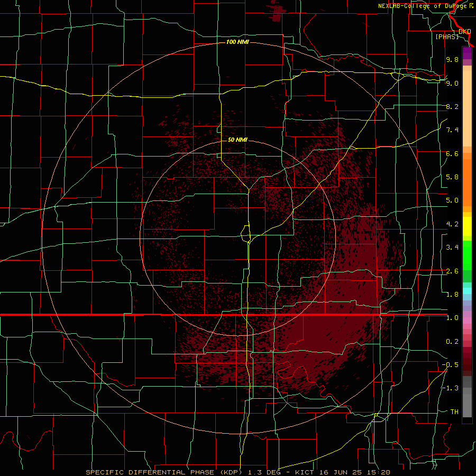476x476 pixels.
Task: Click the 1.3 DEG elevation angle text
Action: pyautogui.click(x=264, y=472)
